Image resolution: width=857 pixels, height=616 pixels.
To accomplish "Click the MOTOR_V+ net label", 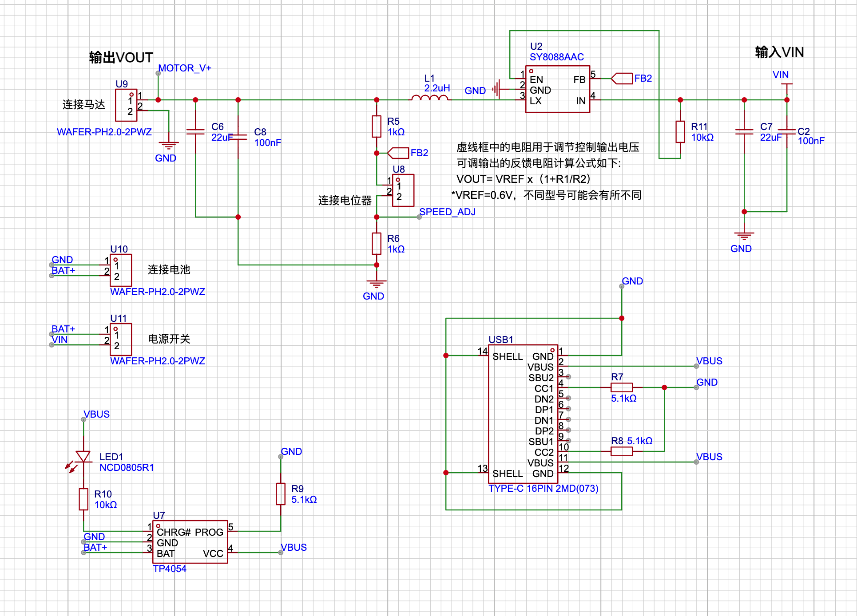I will pos(185,68).
